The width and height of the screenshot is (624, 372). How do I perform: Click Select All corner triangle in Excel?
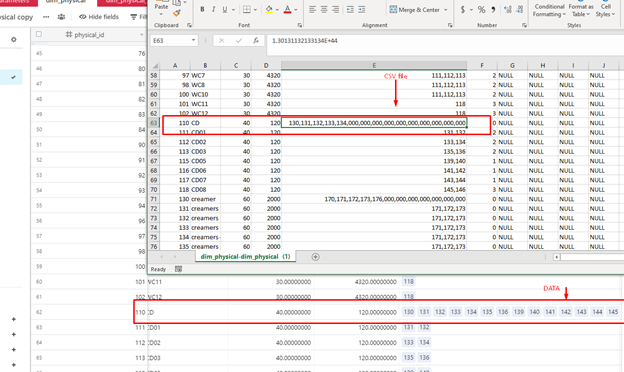[155, 66]
